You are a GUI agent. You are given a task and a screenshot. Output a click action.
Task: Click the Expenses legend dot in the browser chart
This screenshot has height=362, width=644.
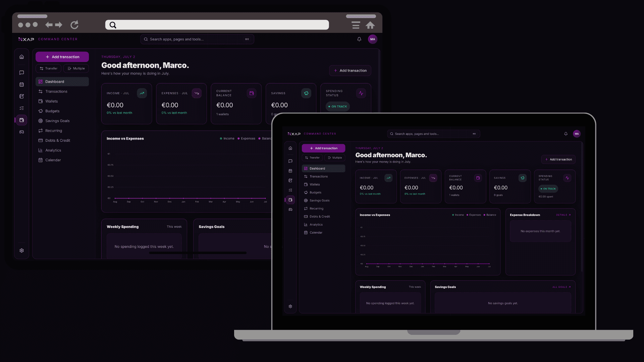238,138
